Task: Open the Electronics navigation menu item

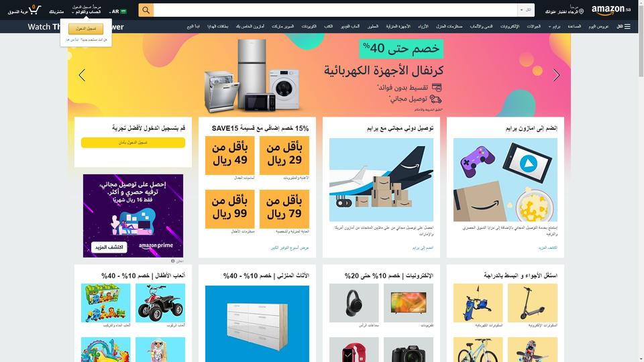Action: click(x=510, y=26)
